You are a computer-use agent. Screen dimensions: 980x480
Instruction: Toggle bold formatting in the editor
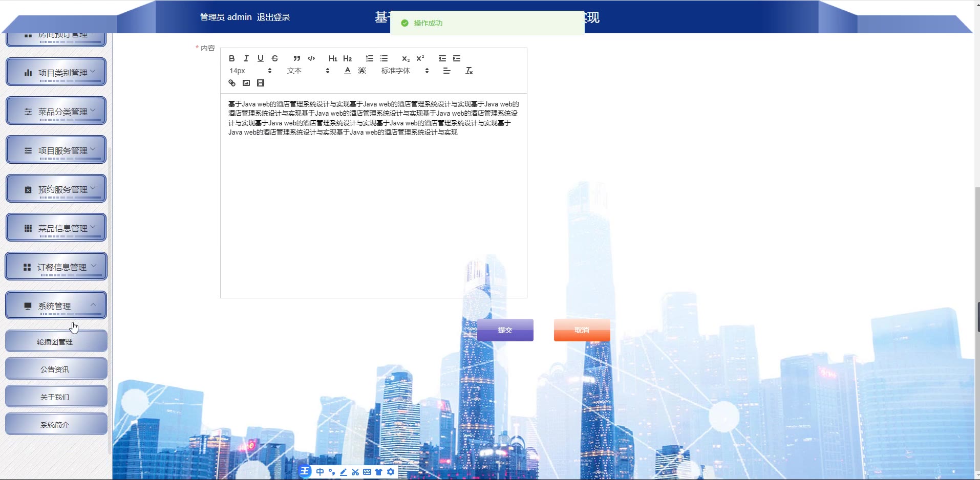point(232,58)
